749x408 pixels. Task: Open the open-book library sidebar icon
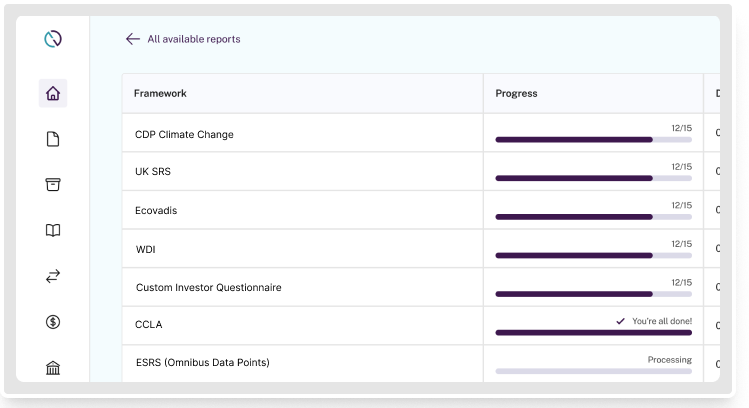tap(53, 230)
